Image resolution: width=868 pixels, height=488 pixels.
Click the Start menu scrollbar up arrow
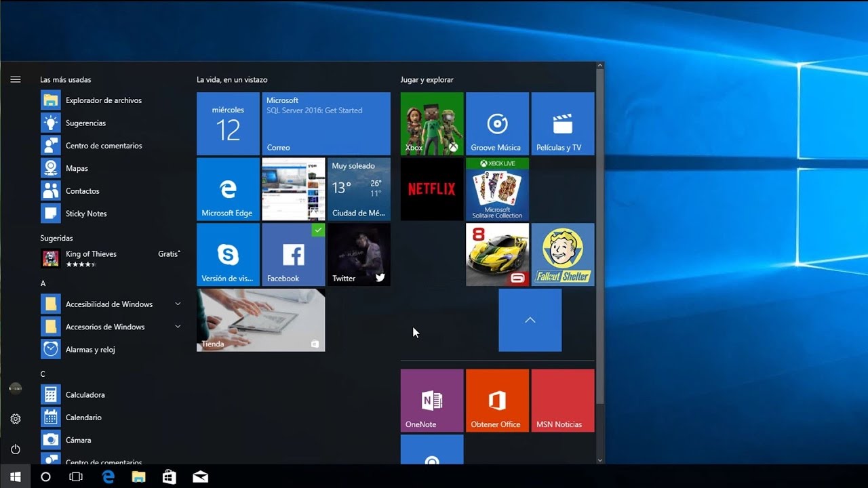pyautogui.click(x=600, y=66)
